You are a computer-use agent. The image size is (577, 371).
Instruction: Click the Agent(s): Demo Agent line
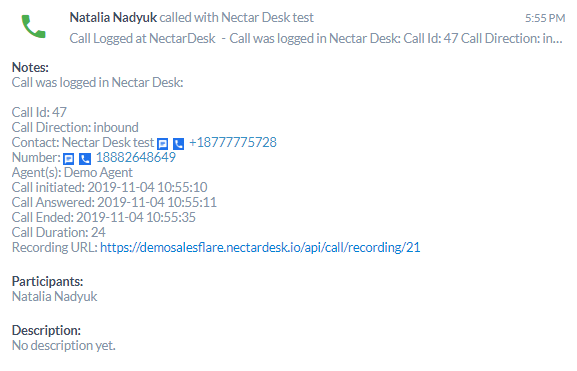point(72,173)
